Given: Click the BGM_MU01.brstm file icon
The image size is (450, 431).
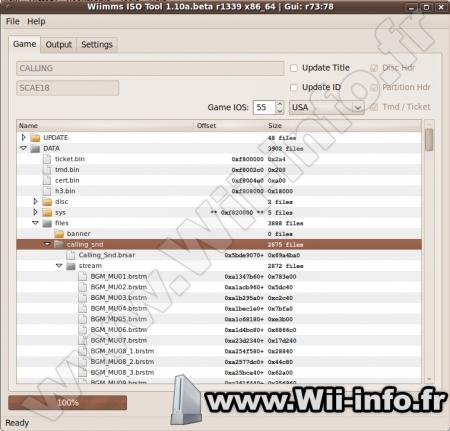Looking at the screenshot, I should pyautogui.click(x=83, y=276).
